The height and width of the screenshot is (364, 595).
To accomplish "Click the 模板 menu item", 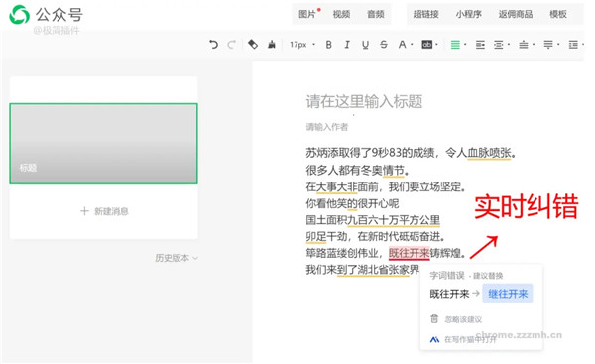I will pyautogui.click(x=558, y=14).
